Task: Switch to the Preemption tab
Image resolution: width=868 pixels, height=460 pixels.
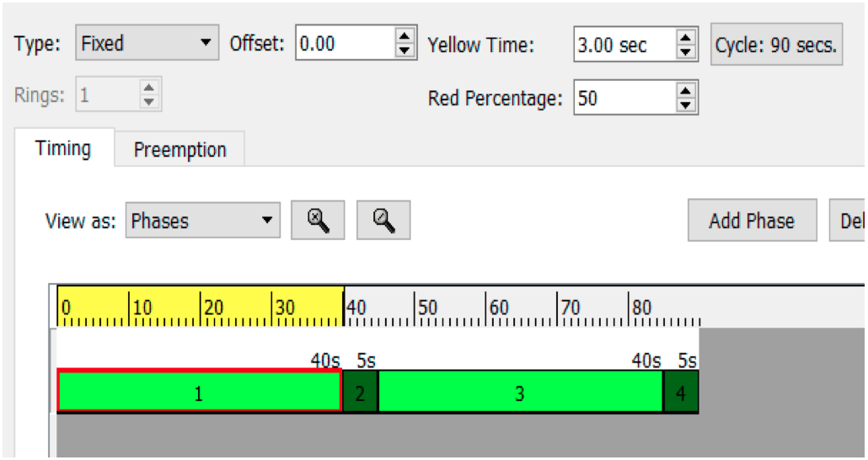Action: [179, 149]
